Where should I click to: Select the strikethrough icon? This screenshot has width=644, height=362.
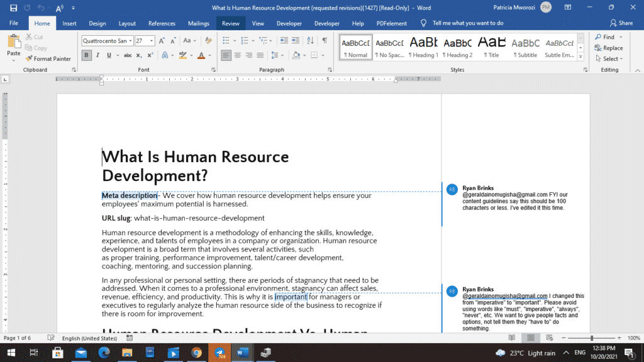coord(128,55)
